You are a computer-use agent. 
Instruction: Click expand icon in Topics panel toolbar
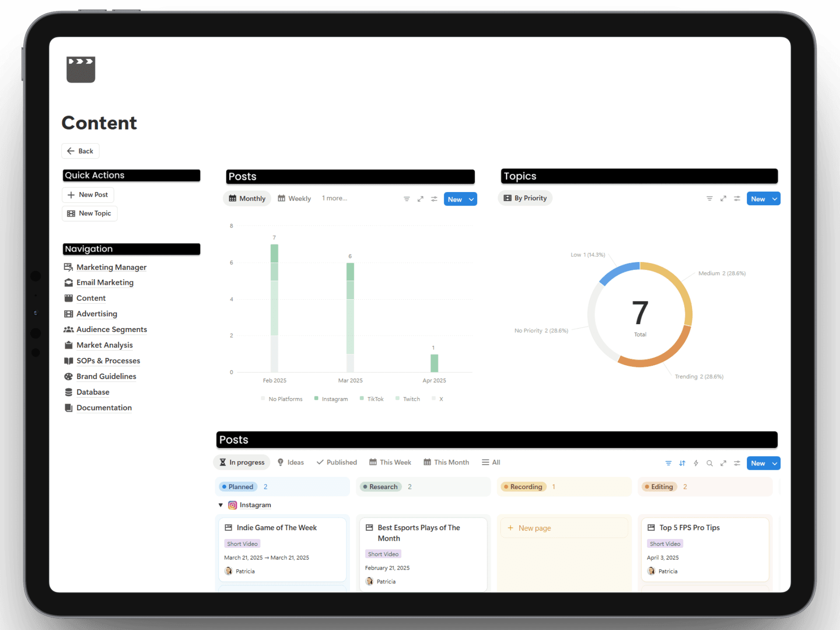click(723, 199)
